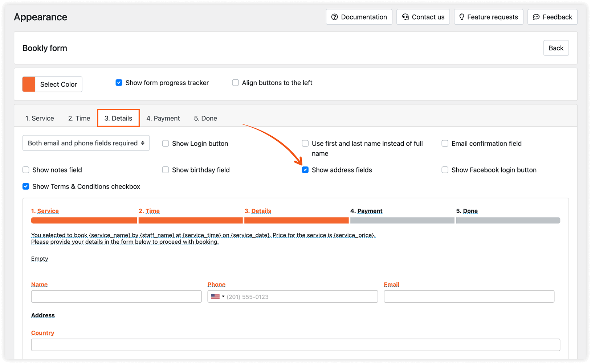Click into the Name input field
The height and width of the screenshot is (364, 591).
pyautogui.click(x=116, y=297)
